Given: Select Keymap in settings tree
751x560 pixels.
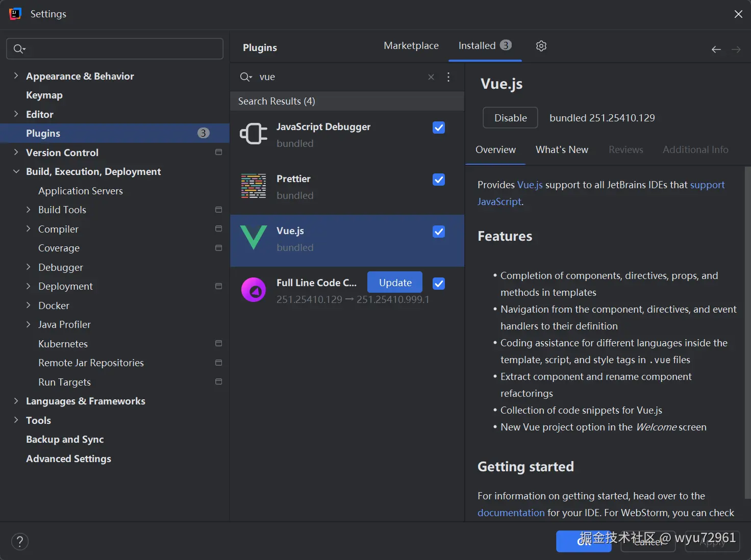Looking at the screenshot, I should pyautogui.click(x=44, y=95).
